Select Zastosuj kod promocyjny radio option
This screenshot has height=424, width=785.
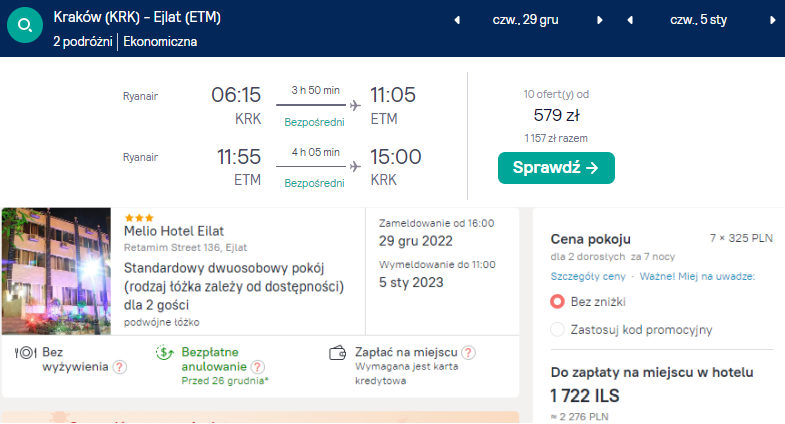pos(558,329)
